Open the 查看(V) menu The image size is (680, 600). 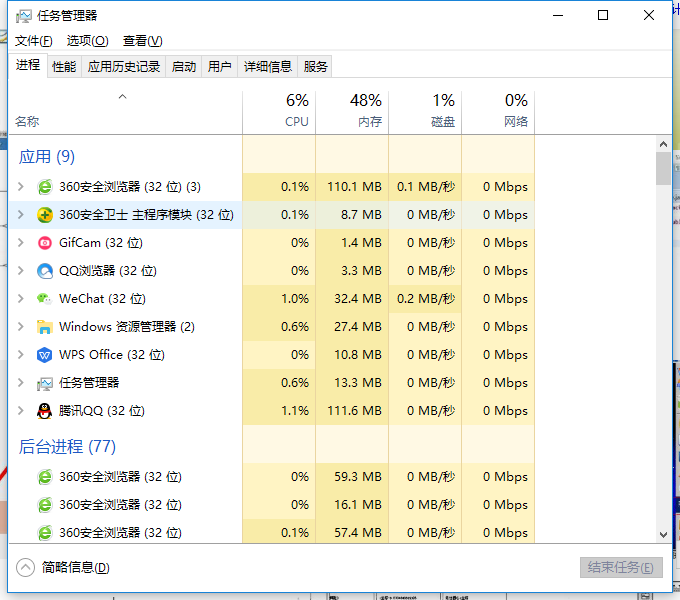[x=142, y=41]
